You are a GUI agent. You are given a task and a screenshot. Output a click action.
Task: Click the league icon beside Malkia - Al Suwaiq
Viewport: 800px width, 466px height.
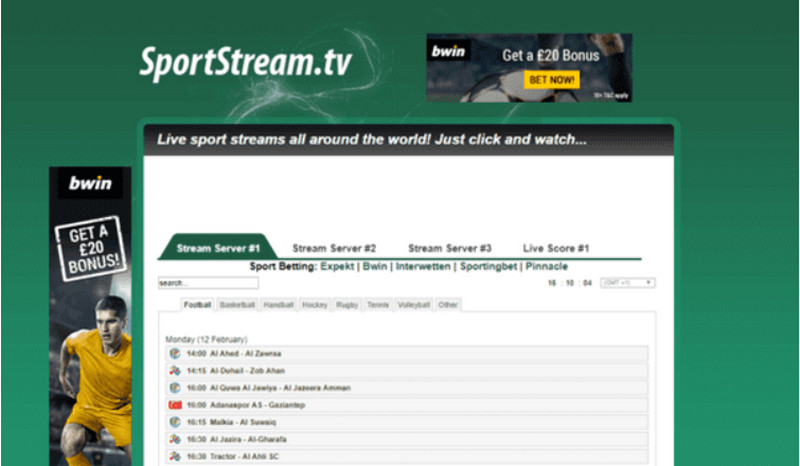tap(175, 422)
